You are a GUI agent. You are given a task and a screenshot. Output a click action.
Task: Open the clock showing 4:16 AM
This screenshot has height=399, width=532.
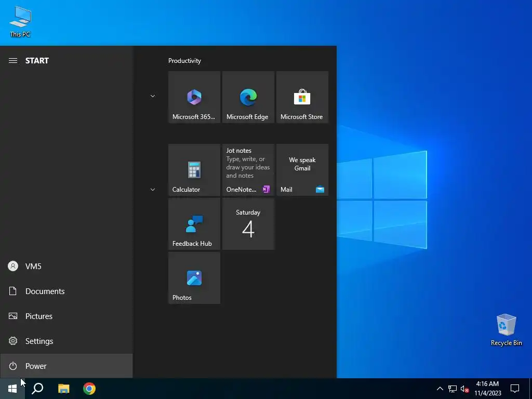point(487,389)
